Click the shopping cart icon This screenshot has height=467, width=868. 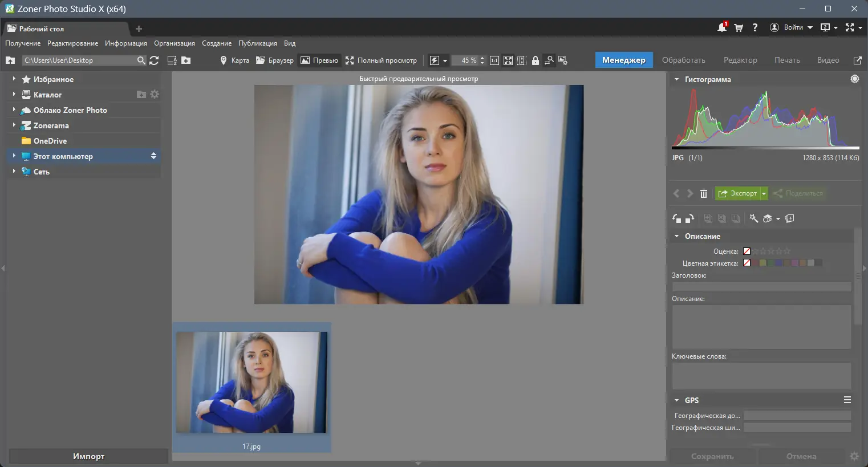click(739, 27)
